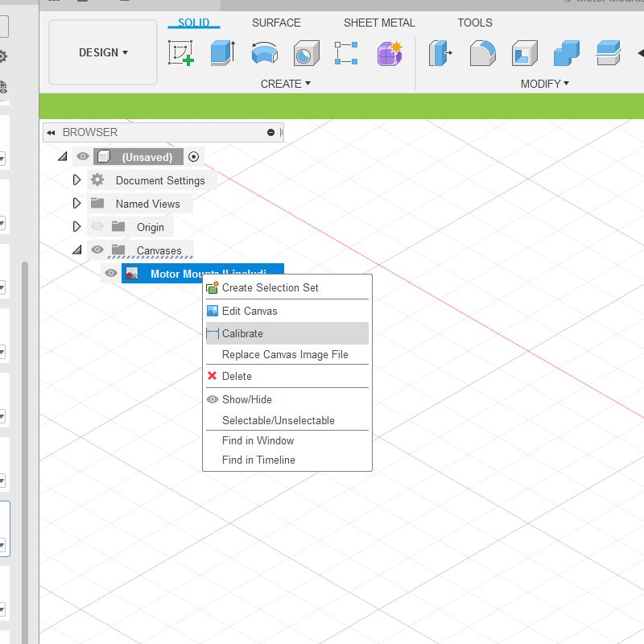Image resolution: width=644 pixels, height=644 pixels.
Task: Open the DESIGN workspace dropdown
Action: pos(103,52)
